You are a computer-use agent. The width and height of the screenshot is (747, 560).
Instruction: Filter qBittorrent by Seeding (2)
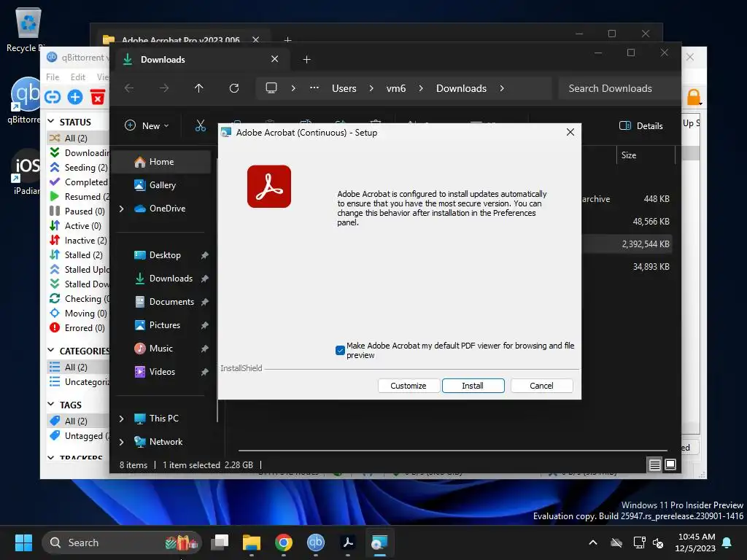tap(79, 168)
